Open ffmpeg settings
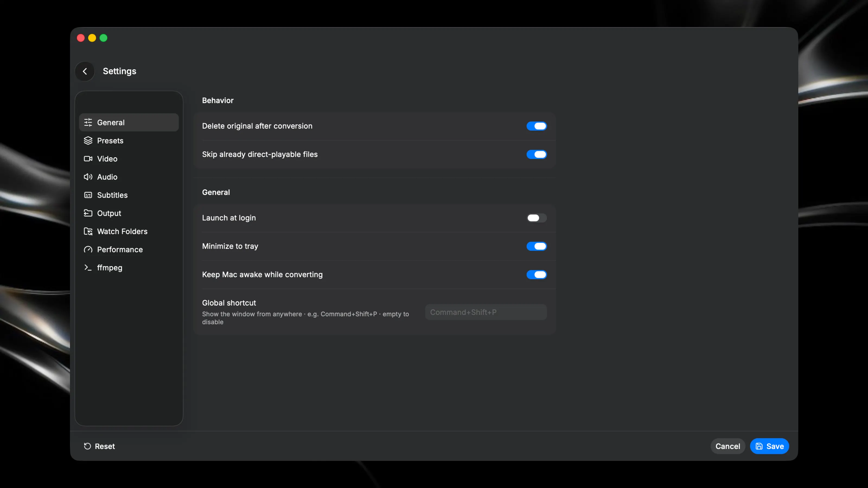Screen dimensions: 868x488 click(x=129, y=268)
